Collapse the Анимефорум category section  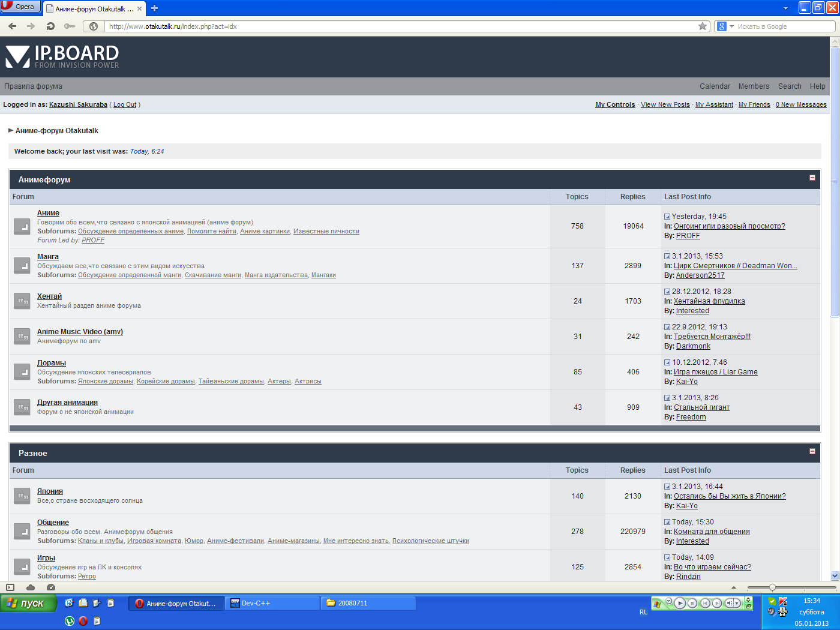click(x=812, y=178)
